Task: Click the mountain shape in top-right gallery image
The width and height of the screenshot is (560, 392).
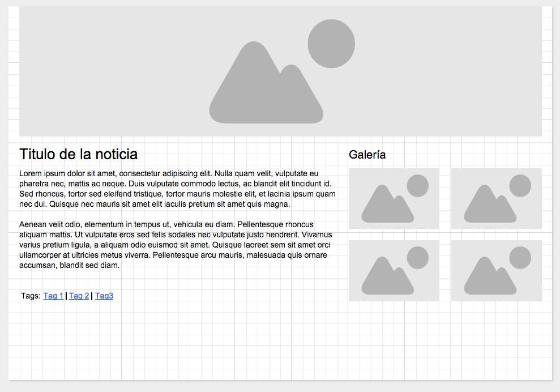Action: (488, 208)
